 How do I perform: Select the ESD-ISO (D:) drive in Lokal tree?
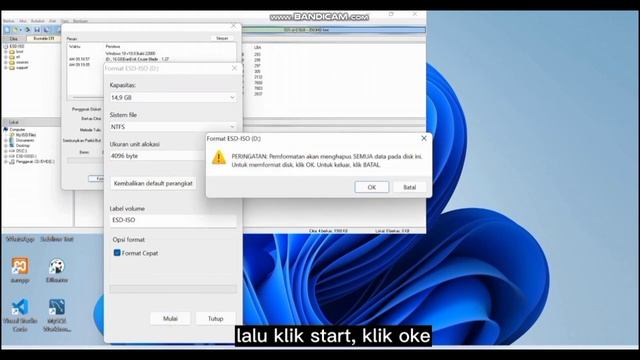click(x=26, y=156)
